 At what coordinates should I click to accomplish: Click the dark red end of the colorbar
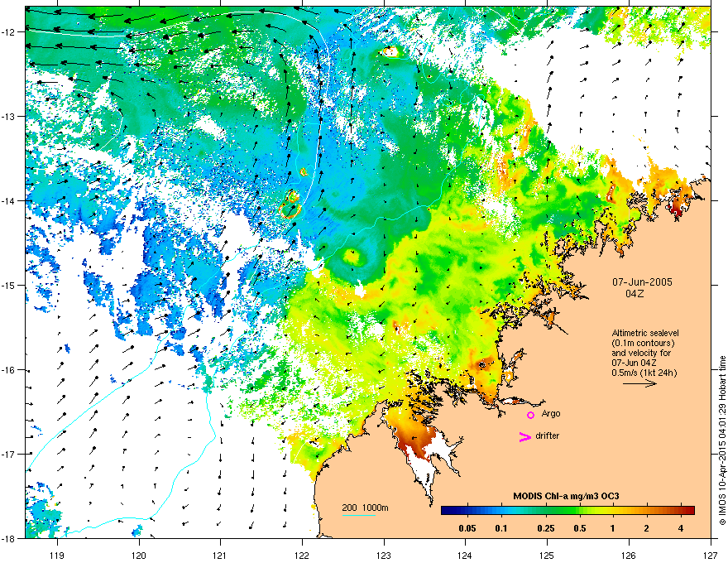[x=689, y=510]
